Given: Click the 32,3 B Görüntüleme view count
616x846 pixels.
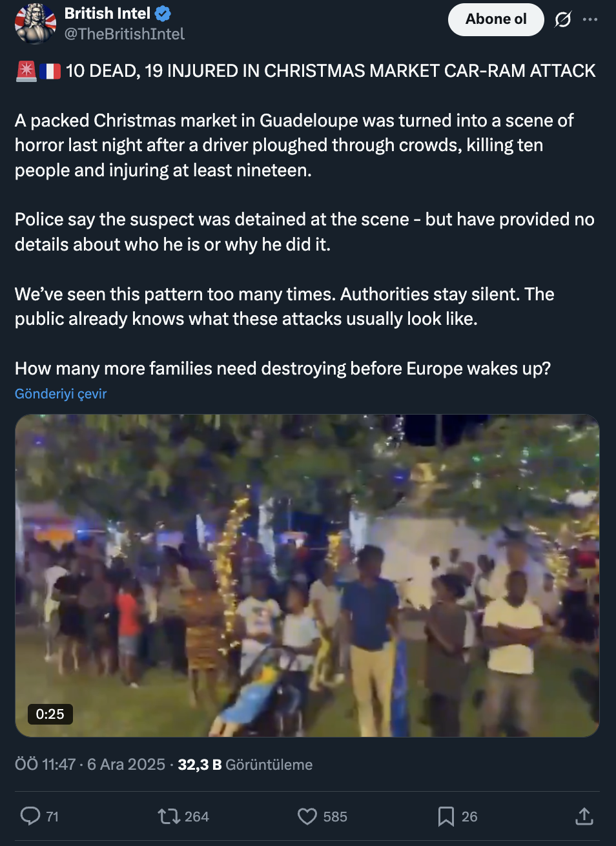Looking at the screenshot, I should point(245,765).
